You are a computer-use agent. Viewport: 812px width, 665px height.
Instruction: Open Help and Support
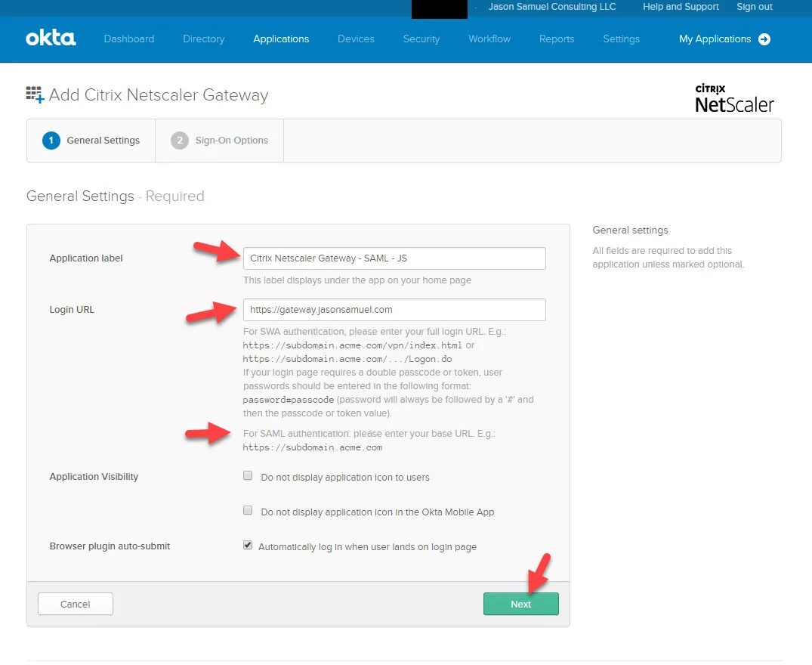681,7
